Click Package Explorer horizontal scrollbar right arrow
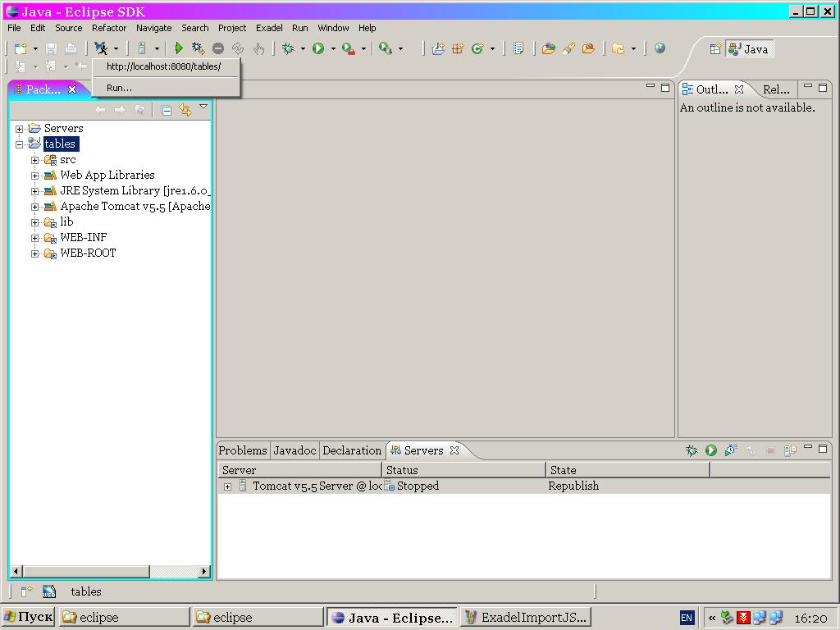This screenshot has width=840, height=630. click(203, 572)
